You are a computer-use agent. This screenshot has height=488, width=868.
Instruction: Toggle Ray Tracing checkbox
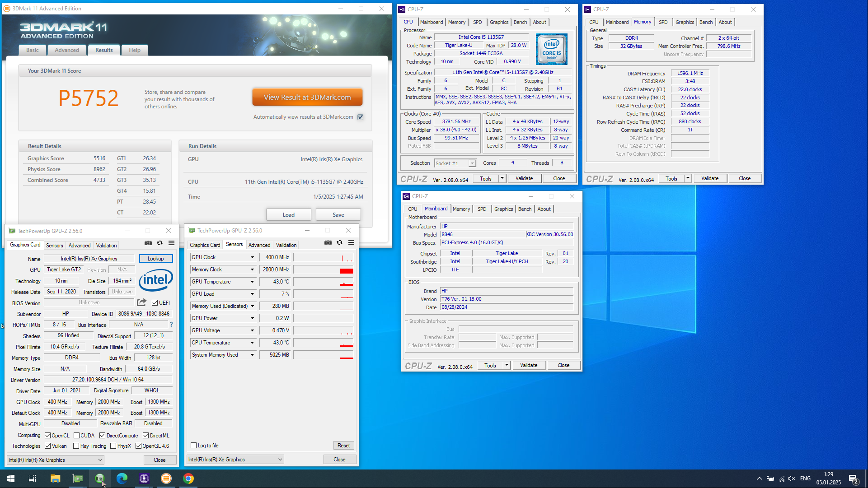tap(76, 446)
